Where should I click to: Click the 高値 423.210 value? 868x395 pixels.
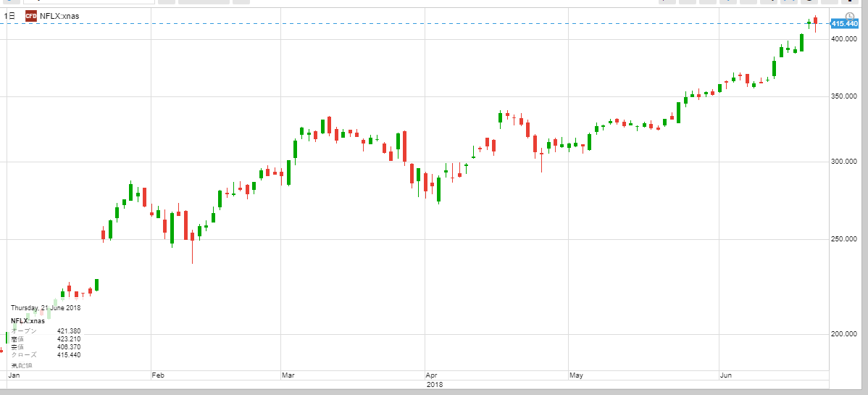click(69, 339)
